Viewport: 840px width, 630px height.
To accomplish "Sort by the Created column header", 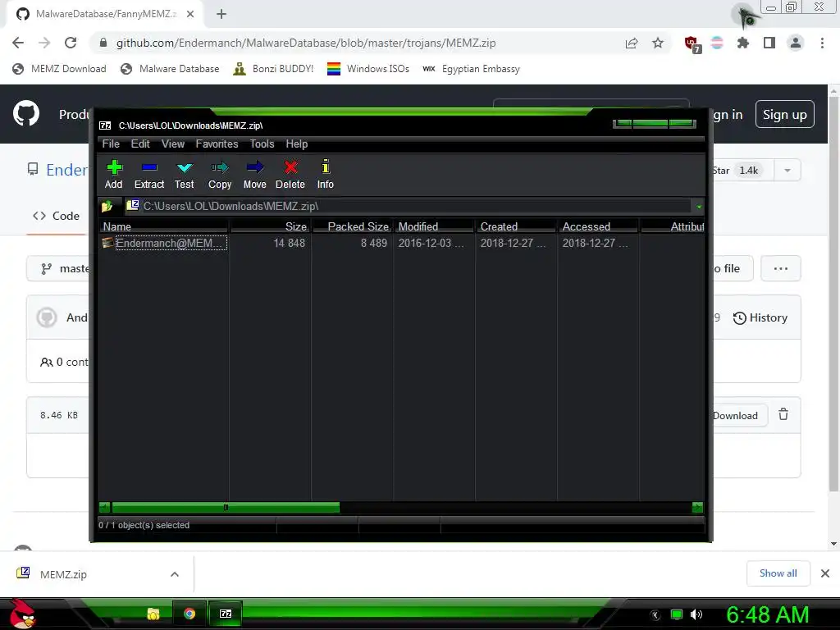I will tap(517, 226).
